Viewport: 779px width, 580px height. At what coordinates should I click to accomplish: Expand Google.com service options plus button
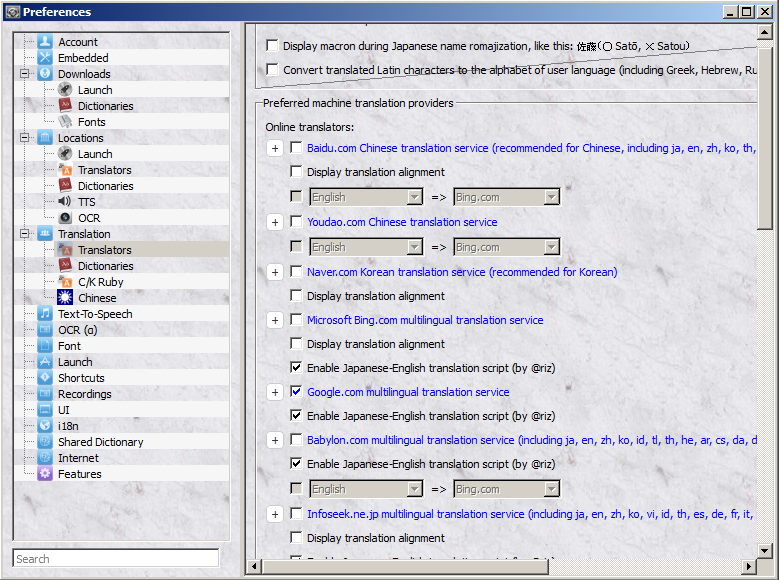click(275, 392)
